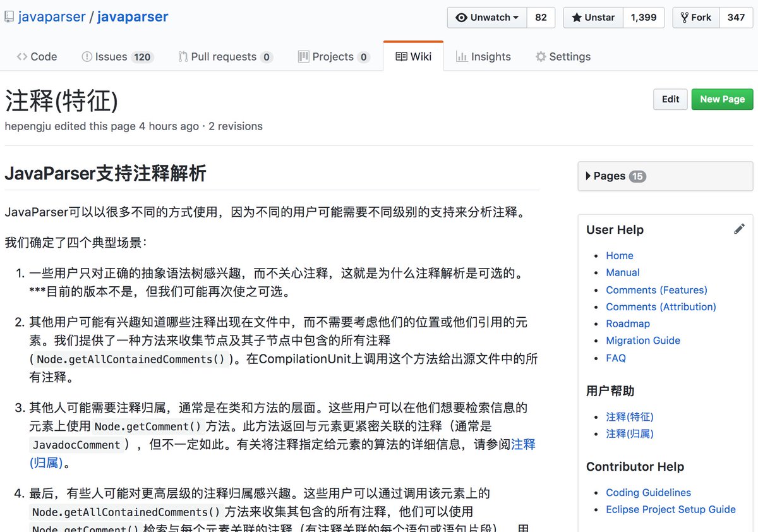Click the watchers count 82
Viewport: 758px width, 532px height.
coord(541,18)
